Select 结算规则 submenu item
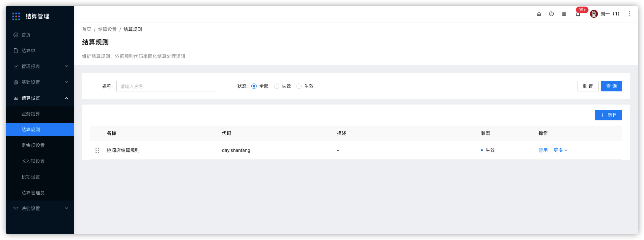The width and height of the screenshot is (644, 240). pyautogui.click(x=40, y=130)
